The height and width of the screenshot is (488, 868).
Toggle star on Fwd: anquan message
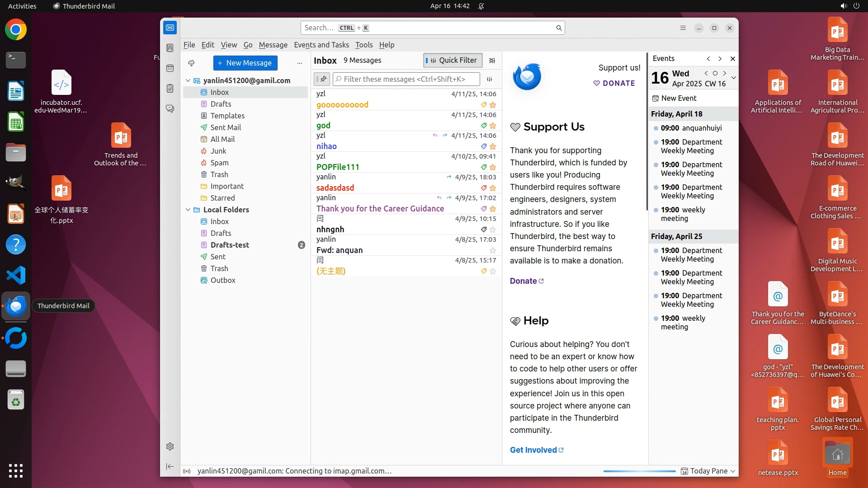(493, 250)
